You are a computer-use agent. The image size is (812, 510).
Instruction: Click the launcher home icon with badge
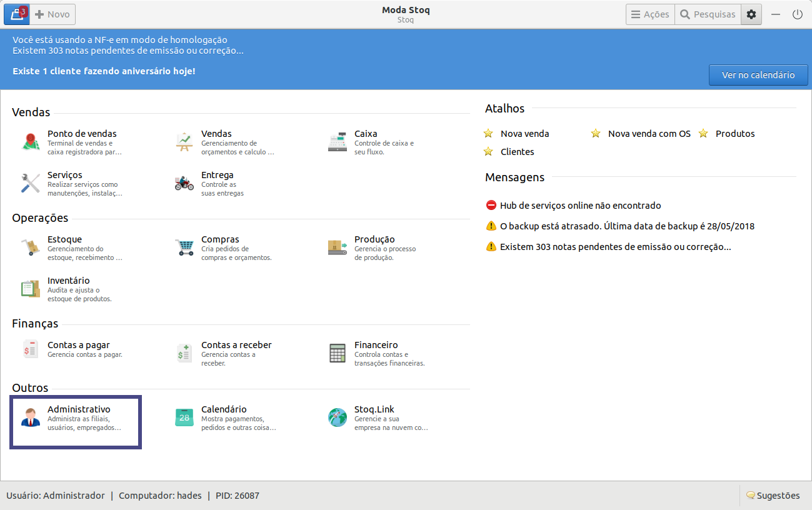(17, 14)
